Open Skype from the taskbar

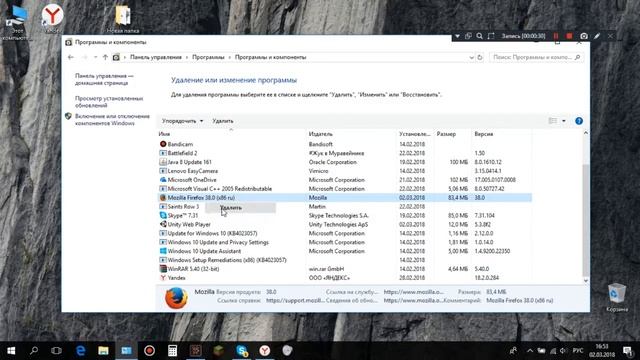point(242,351)
